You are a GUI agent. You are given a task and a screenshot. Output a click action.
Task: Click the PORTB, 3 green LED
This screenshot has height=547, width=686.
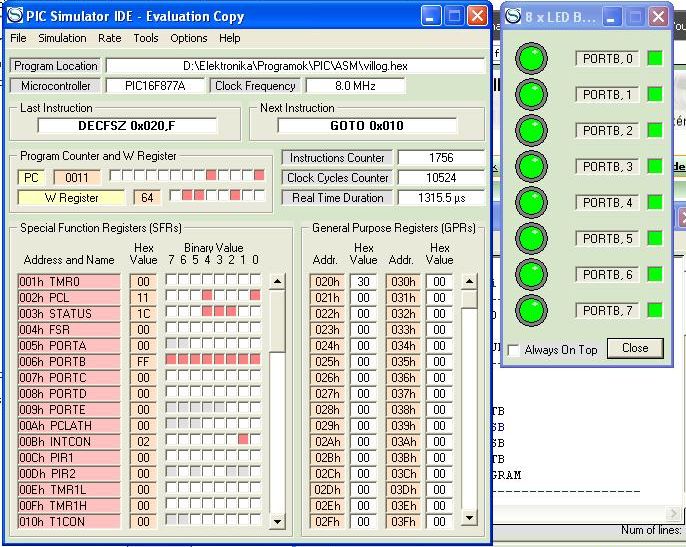tap(532, 166)
